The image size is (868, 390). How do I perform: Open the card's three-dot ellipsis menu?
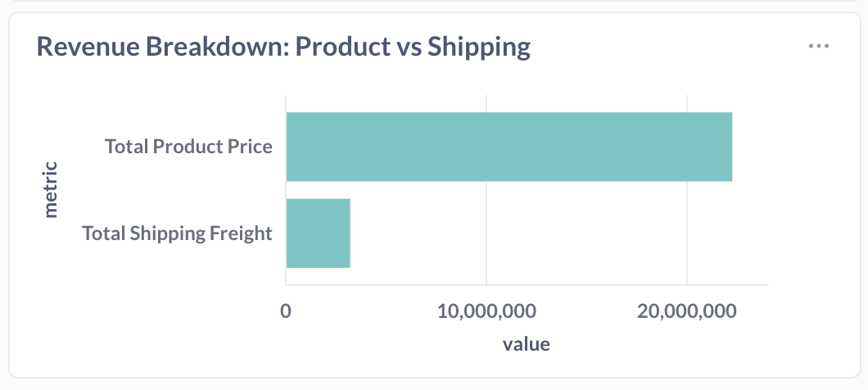point(818,47)
